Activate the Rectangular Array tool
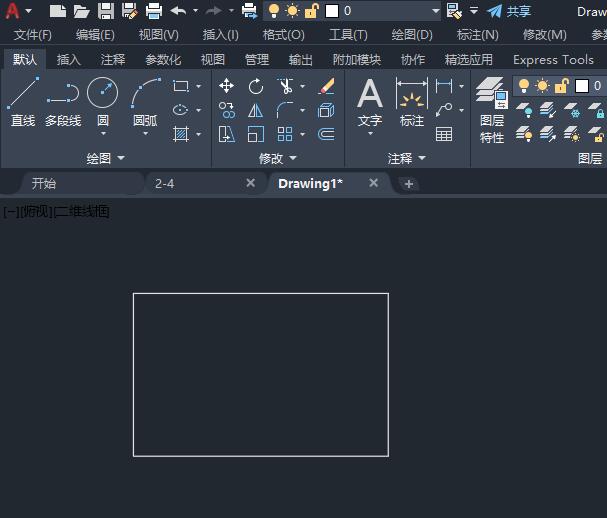Viewport: 607px width, 518px height. [285, 134]
